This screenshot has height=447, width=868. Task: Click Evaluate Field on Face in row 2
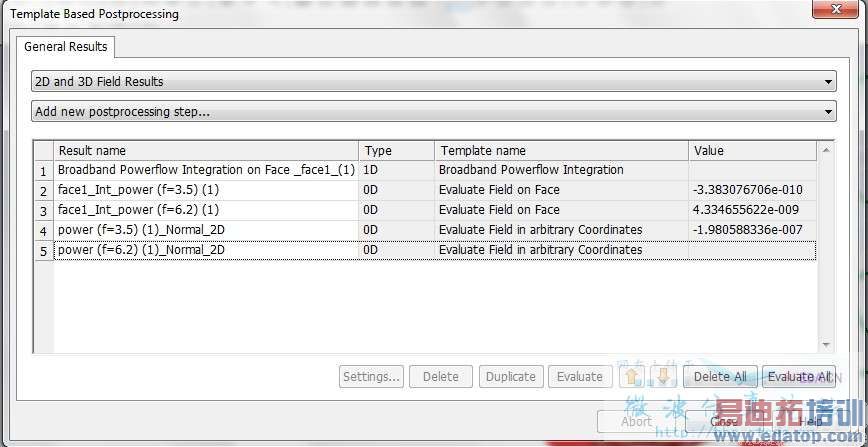[562, 190]
